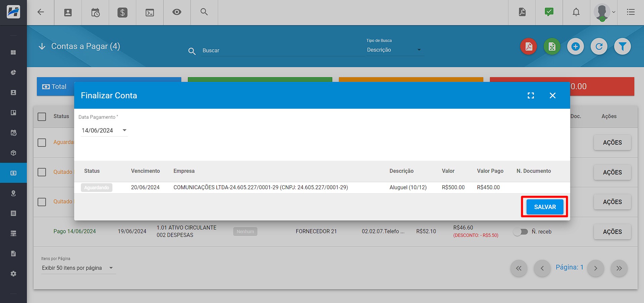
Task: Open the file document sidebar icon
Action: point(13,254)
